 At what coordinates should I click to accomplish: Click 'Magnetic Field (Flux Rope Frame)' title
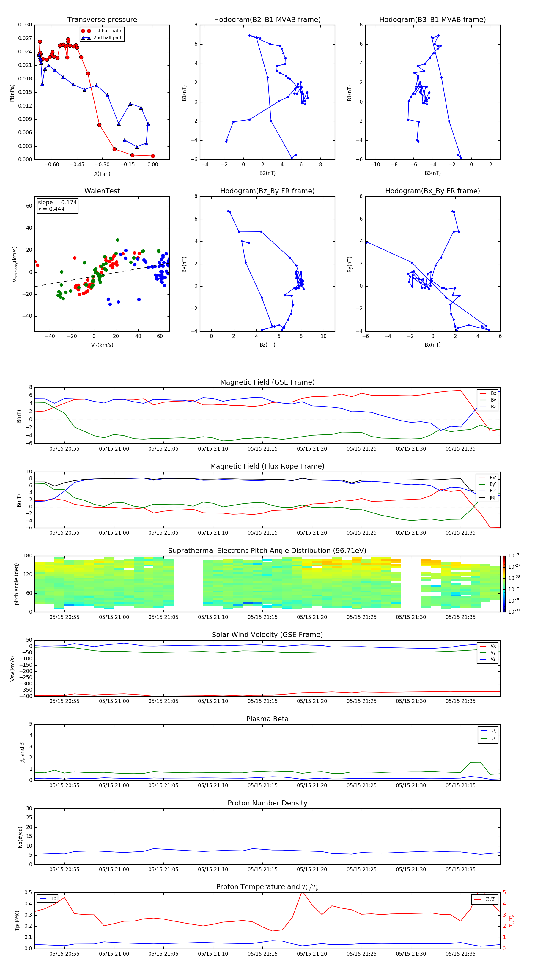[267, 467]
